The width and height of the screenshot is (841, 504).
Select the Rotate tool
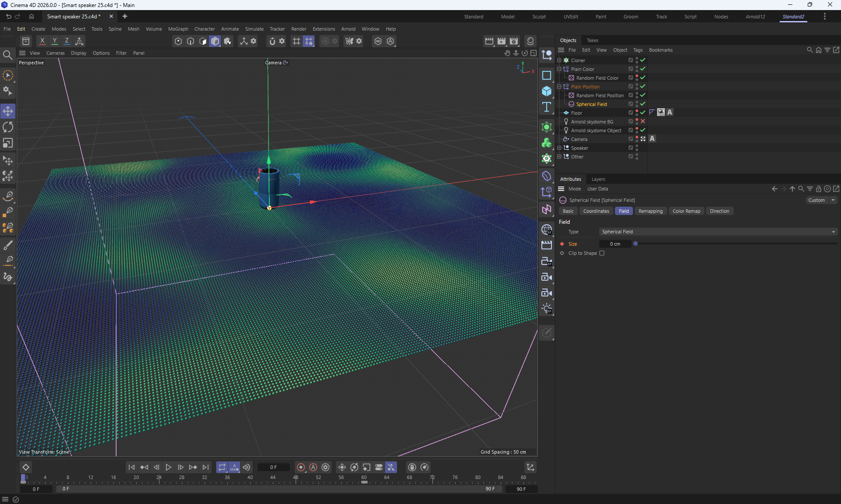coord(8,127)
